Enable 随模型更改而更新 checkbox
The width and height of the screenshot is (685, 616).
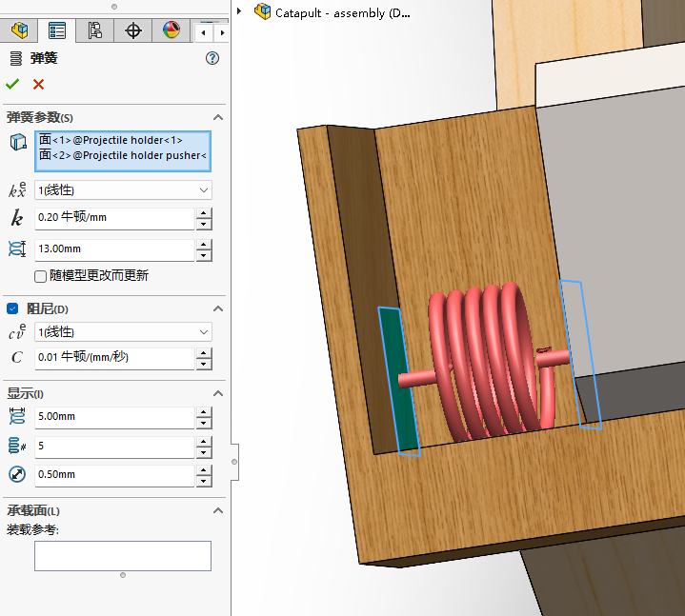[x=41, y=276]
